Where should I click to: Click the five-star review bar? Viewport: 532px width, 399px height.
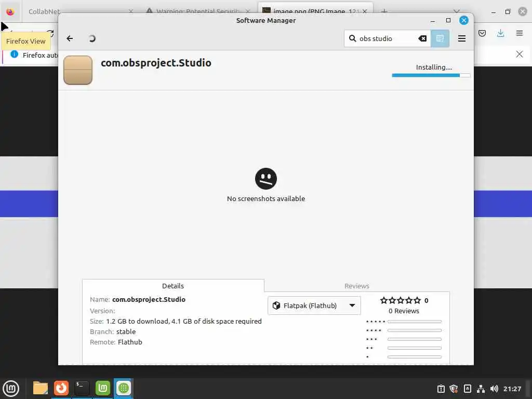click(415, 321)
